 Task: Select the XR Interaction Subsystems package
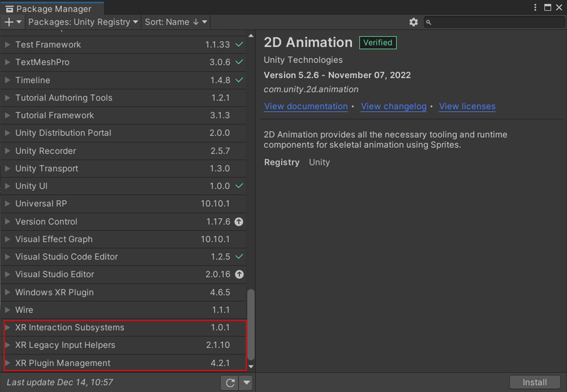(x=124, y=328)
